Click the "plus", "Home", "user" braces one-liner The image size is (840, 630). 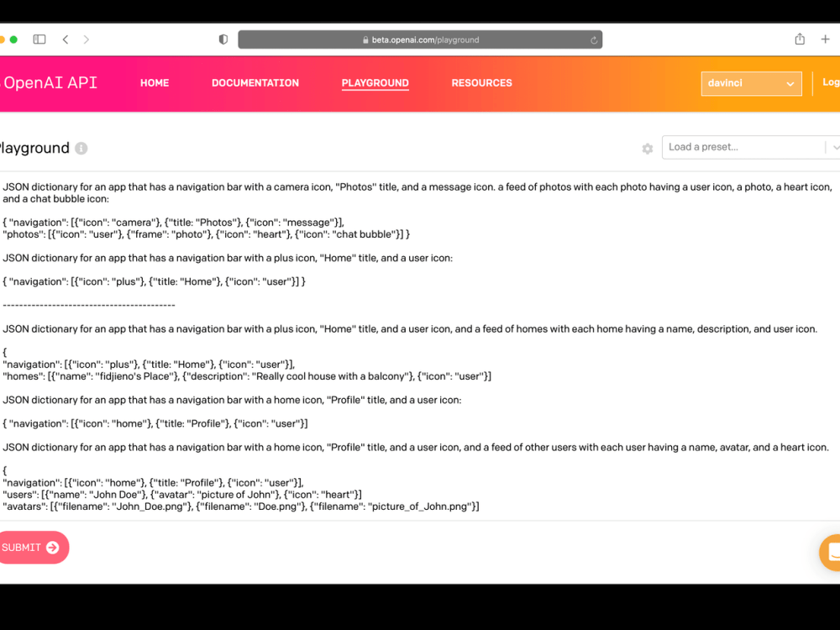pyautogui.click(x=154, y=281)
